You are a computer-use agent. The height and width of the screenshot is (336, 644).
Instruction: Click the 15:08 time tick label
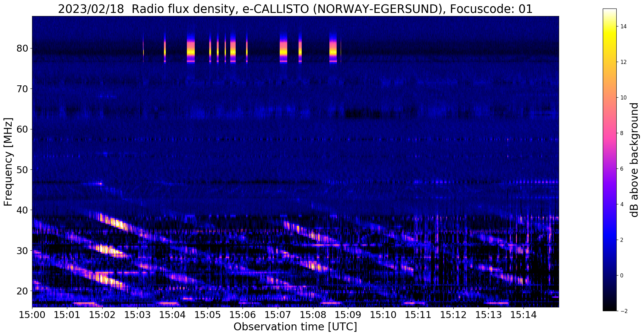(313, 315)
